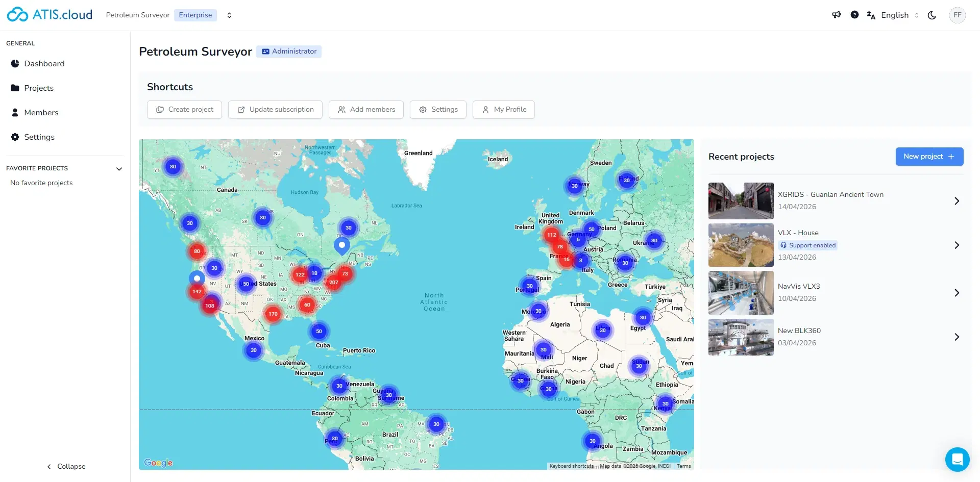The height and width of the screenshot is (482, 980).
Task: Select the Enterprise plan badge
Action: [x=195, y=15]
